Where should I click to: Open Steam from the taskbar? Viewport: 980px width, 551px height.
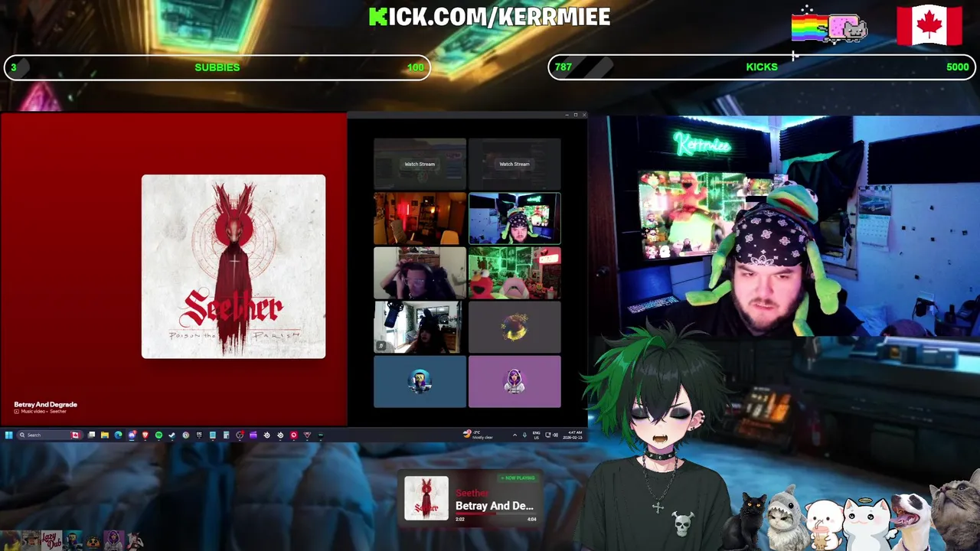point(172,435)
